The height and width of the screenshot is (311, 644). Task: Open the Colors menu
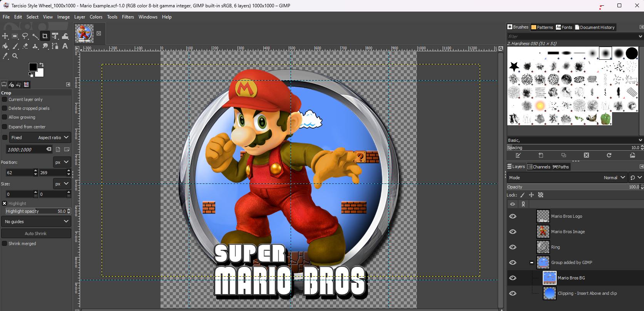tap(96, 17)
